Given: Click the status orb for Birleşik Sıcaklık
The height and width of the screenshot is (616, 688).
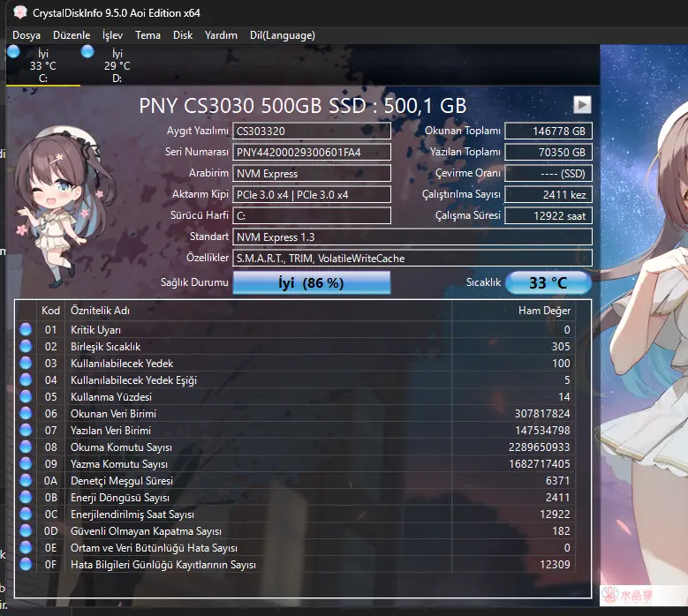Looking at the screenshot, I should [26, 346].
